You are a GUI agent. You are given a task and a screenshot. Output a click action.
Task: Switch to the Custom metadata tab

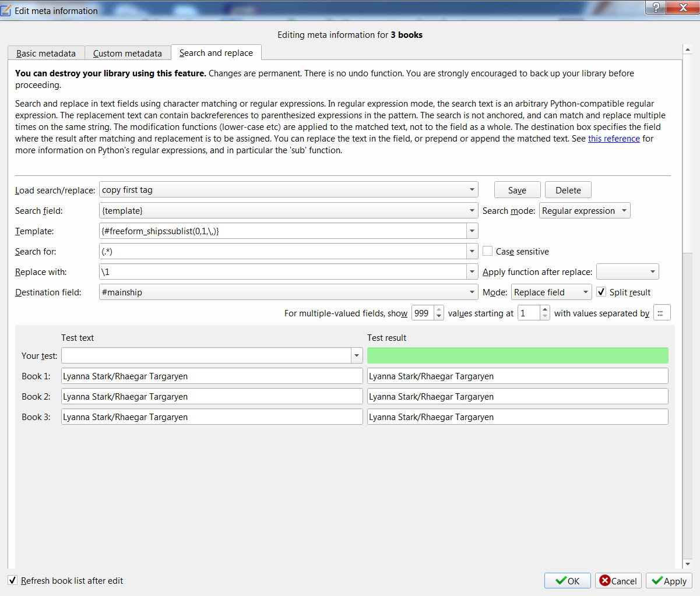[x=128, y=53]
